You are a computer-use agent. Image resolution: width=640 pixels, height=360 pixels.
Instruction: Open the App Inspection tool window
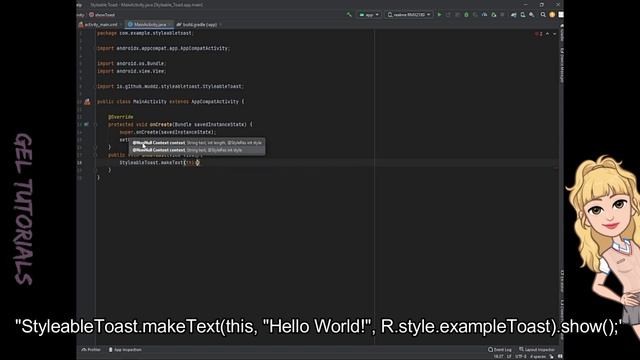(125, 350)
